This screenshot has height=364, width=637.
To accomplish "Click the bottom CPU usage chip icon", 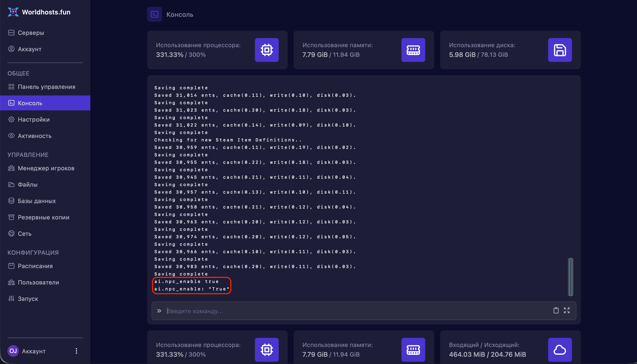I will pyautogui.click(x=267, y=350).
